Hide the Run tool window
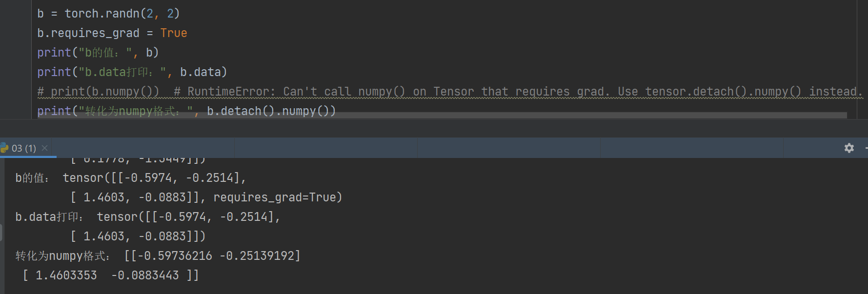The image size is (868, 294). 866,148
